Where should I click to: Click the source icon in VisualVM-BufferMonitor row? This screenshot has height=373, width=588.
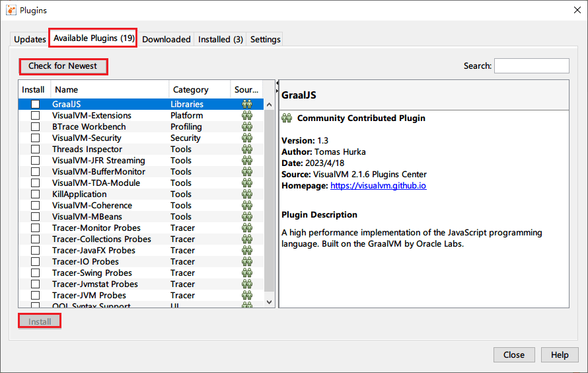click(x=246, y=172)
